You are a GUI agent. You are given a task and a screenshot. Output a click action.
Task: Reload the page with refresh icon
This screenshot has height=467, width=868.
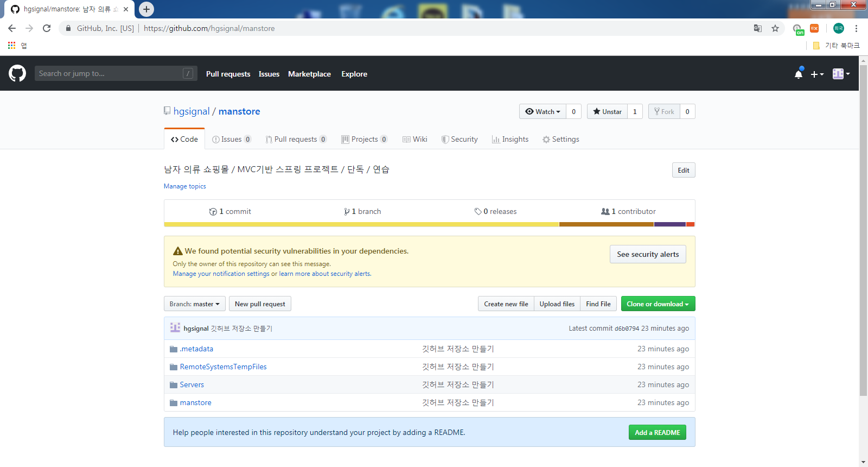[47, 28]
